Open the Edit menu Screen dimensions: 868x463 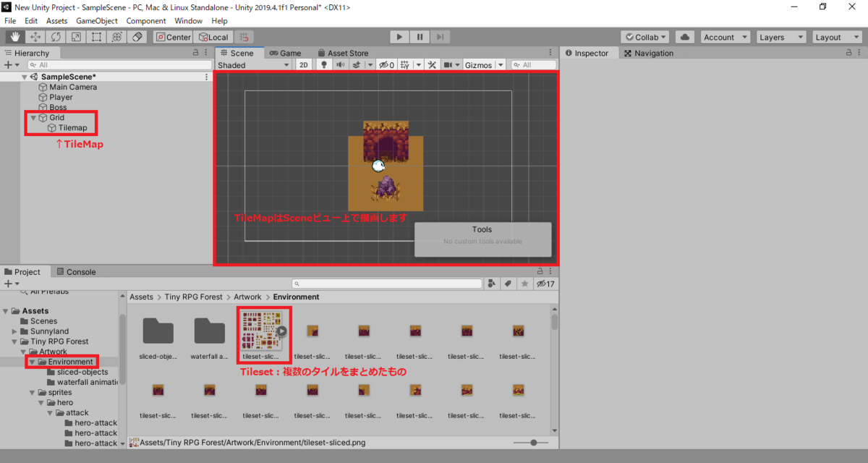click(x=31, y=21)
